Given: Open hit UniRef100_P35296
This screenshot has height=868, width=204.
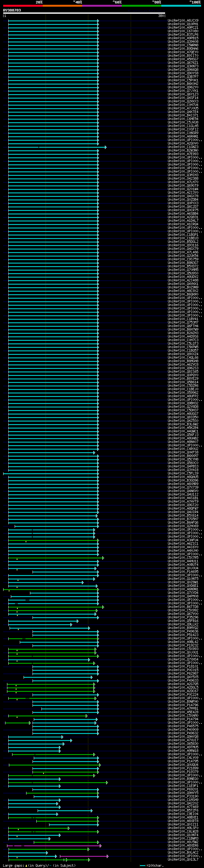Looking at the screenshot, I should (183, 617).
